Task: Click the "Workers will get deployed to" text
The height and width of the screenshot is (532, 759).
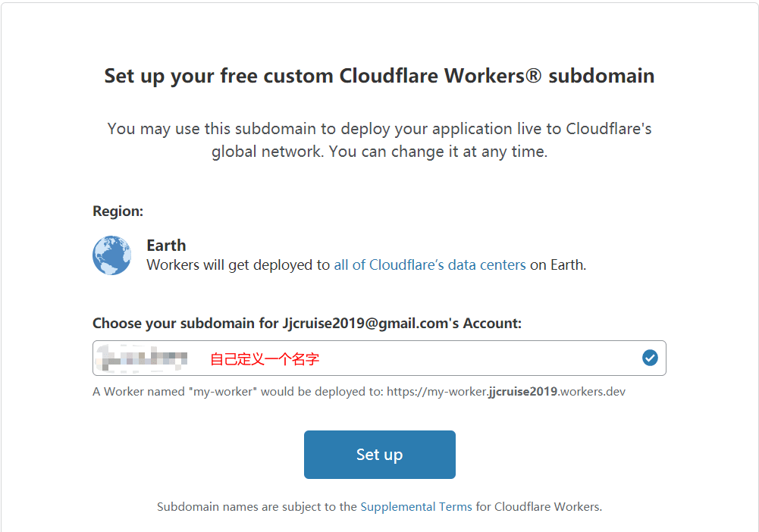Action: coord(239,265)
